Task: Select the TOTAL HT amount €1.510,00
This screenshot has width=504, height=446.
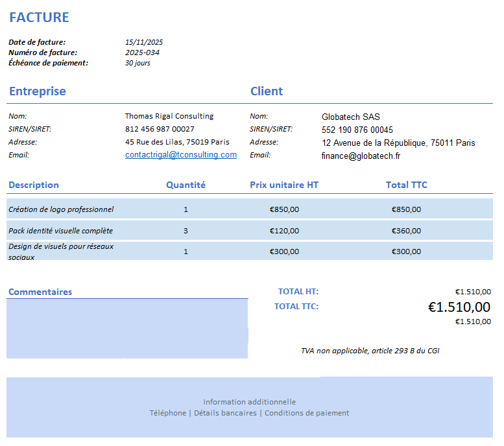Action: [473, 292]
